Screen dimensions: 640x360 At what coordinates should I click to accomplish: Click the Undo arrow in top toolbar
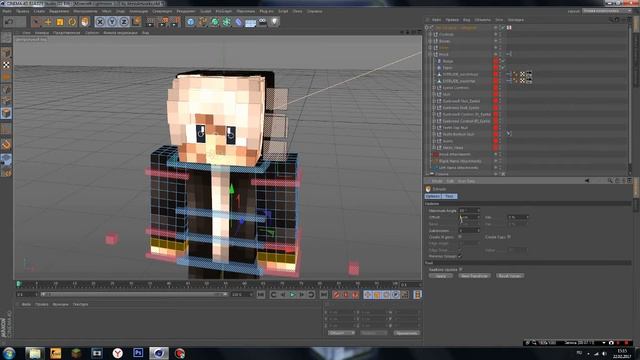click(9, 22)
